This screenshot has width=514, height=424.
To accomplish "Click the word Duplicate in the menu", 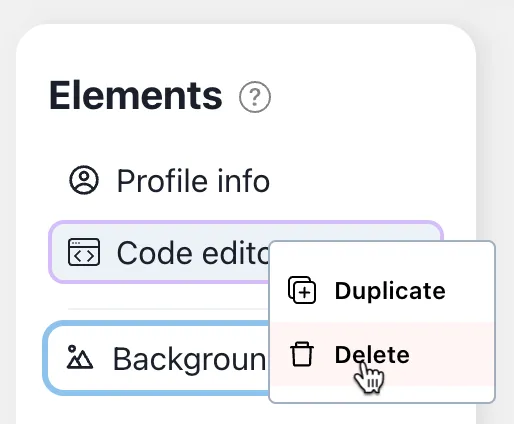I will pyautogui.click(x=390, y=291).
